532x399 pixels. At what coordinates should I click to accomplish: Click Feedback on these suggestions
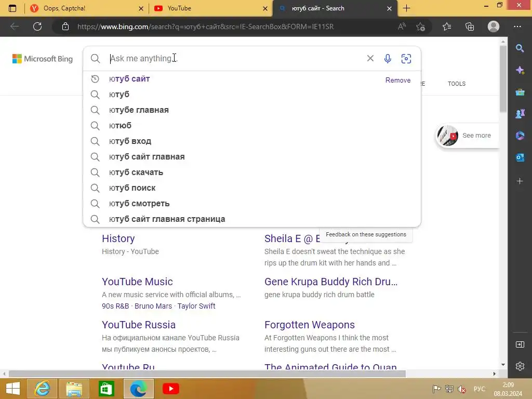(x=366, y=234)
